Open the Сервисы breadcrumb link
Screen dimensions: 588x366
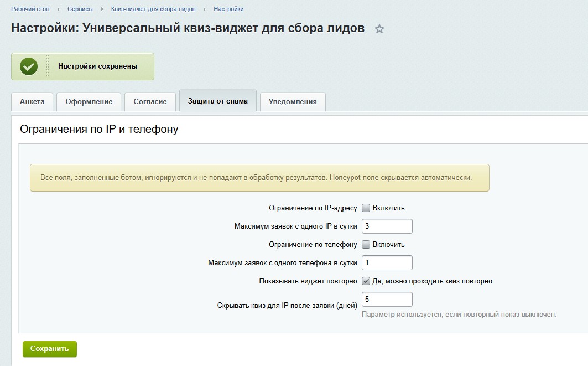pyautogui.click(x=80, y=9)
